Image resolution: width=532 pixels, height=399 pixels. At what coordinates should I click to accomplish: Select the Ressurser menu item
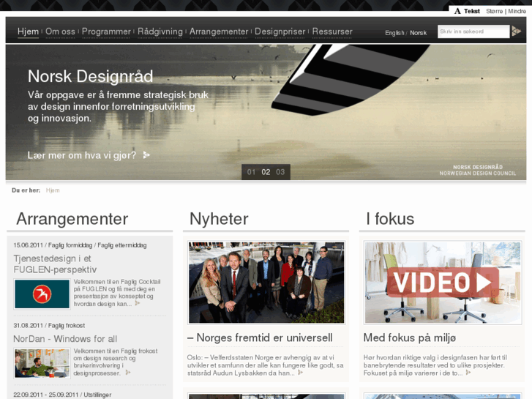tap(332, 31)
